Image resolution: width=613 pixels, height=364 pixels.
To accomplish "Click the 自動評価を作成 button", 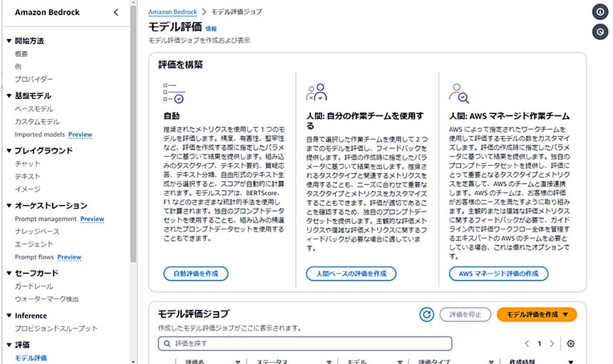I will coord(195,274).
